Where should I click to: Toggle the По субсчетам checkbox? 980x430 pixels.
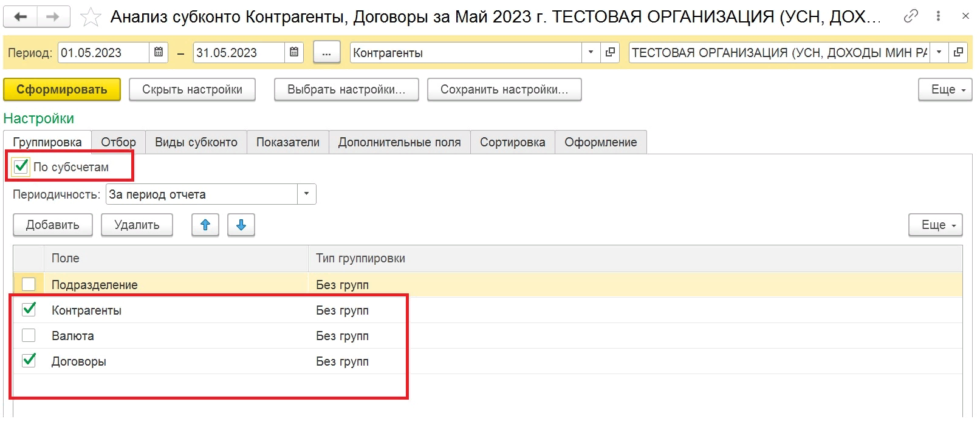tap(21, 166)
